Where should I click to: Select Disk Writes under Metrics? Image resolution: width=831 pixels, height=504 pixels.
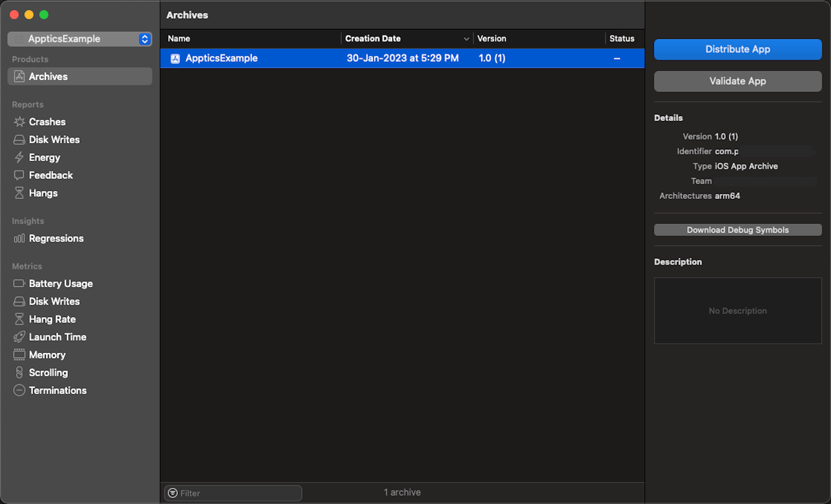tap(54, 302)
